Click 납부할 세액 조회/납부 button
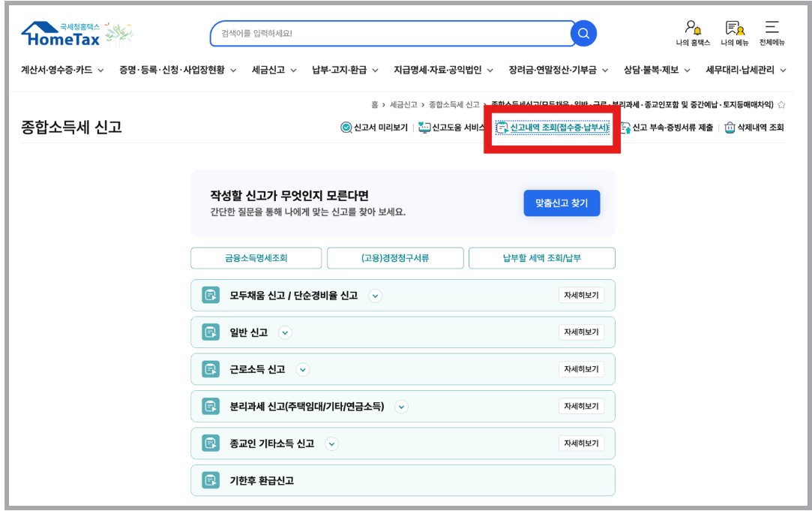This screenshot has width=812, height=511. [x=541, y=258]
